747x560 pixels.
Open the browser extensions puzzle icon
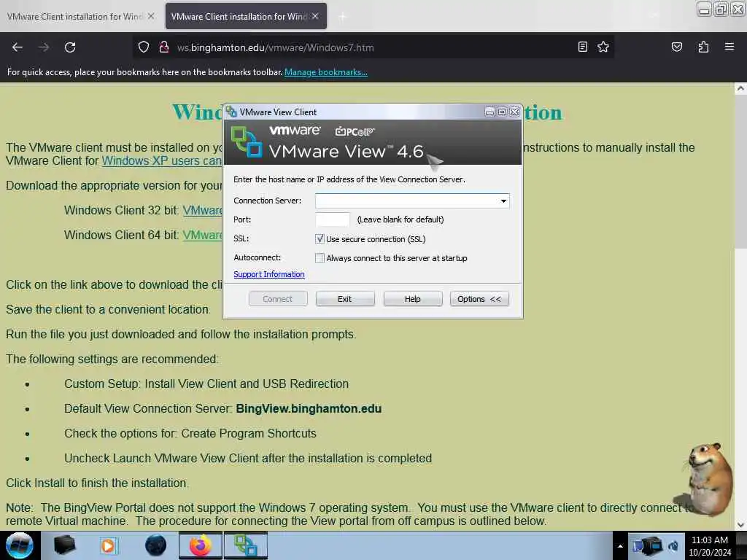703,47
